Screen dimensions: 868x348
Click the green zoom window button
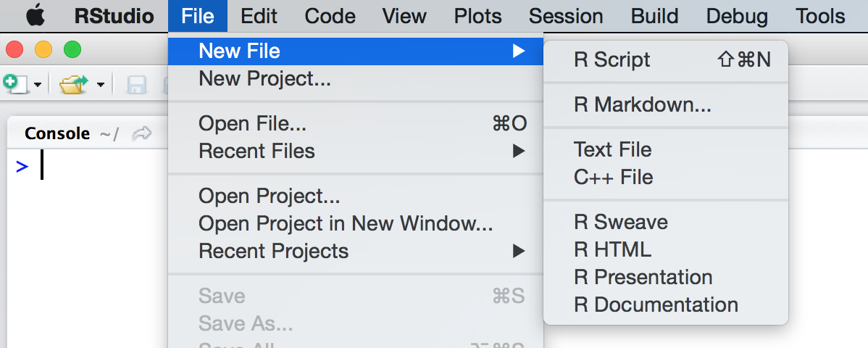[x=72, y=50]
